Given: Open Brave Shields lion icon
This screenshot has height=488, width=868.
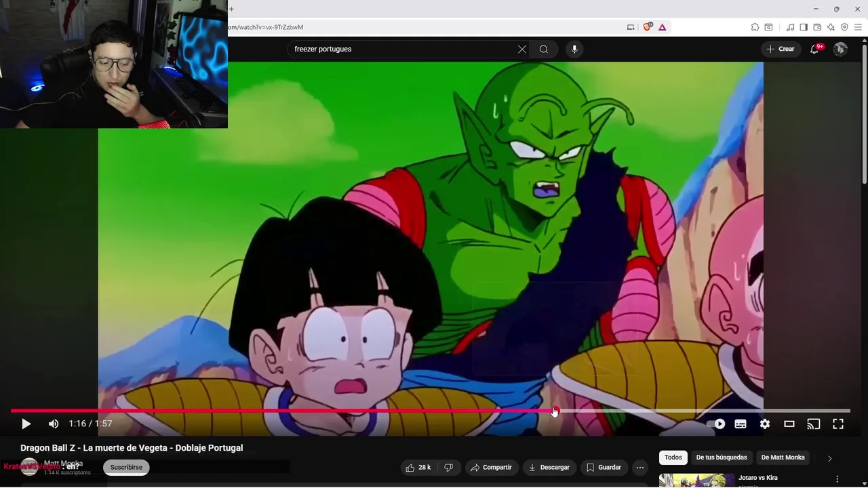Looking at the screenshot, I should 647,27.
